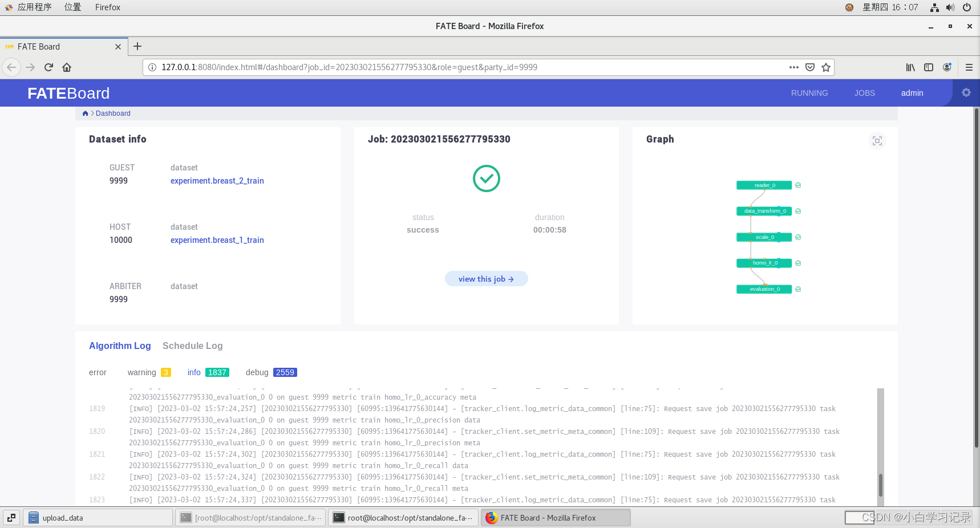The height and width of the screenshot is (528, 980).
Task: Open the RUNNING page
Action: tap(809, 93)
